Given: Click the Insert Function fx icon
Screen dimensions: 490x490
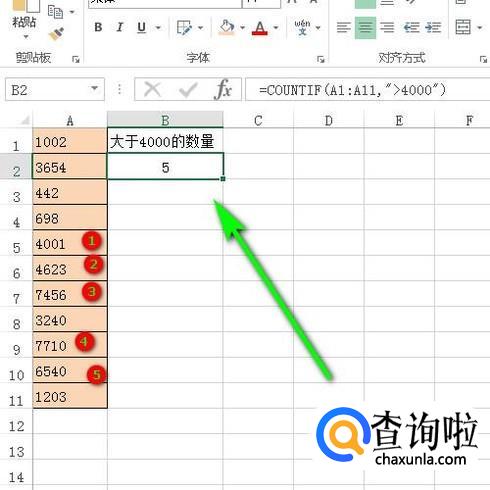Looking at the screenshot, I should (x=223, y=89).
